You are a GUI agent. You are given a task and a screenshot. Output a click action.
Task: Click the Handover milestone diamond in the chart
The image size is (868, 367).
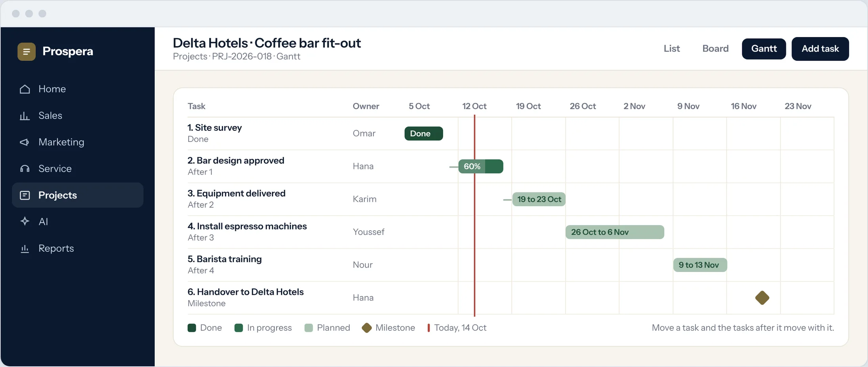(x=762, y=298)
